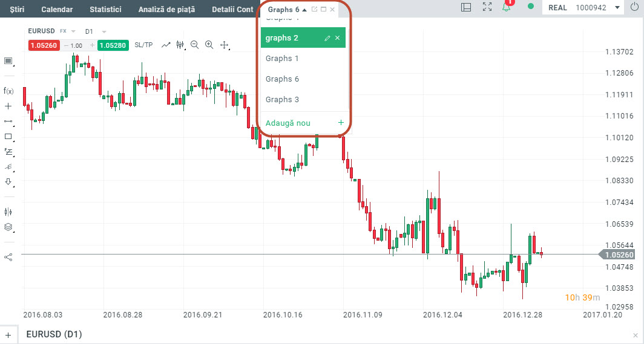The height and width of the screenshot is (344, 644).
Task: Collapse the Graphs 6 dropdown arrow
Action: coord(304,10)
